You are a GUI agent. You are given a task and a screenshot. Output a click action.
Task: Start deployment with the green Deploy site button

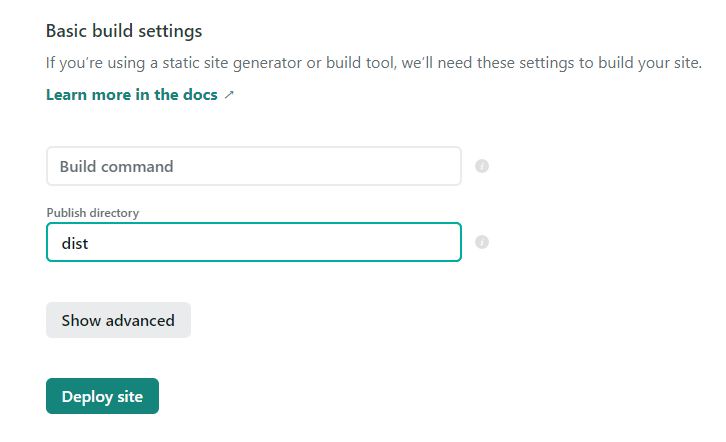point(102,396)
